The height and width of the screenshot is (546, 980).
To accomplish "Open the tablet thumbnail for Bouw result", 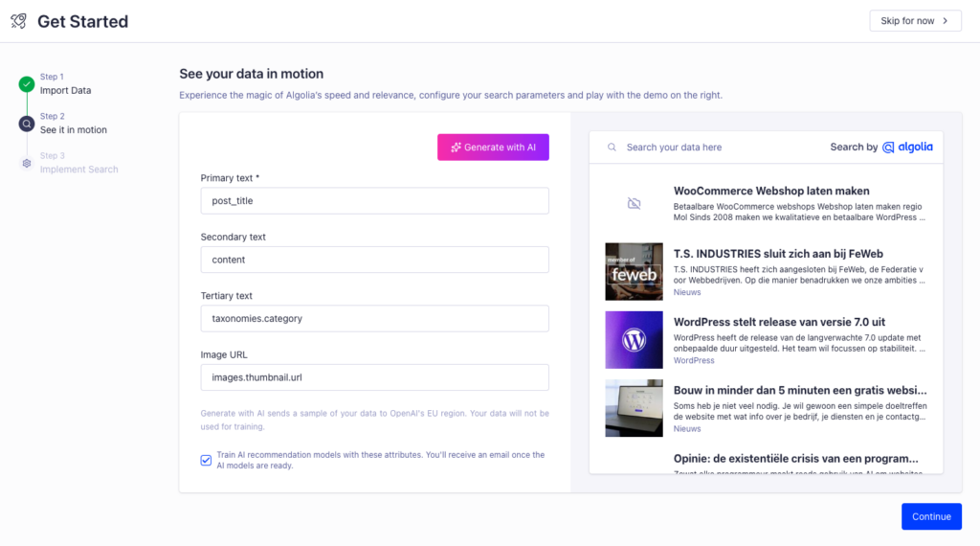I will [x=634, y=408].
